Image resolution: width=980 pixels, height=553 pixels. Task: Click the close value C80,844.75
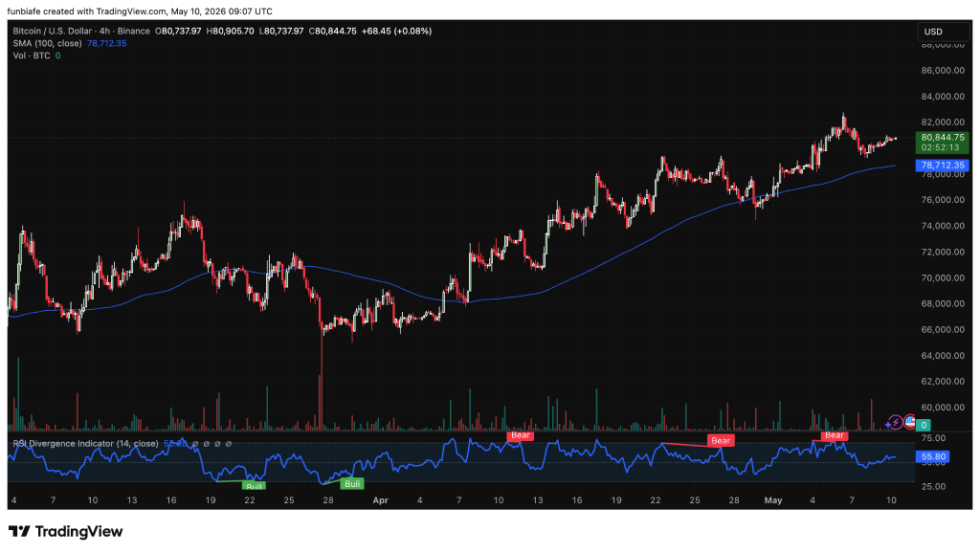tap(334, 32)
